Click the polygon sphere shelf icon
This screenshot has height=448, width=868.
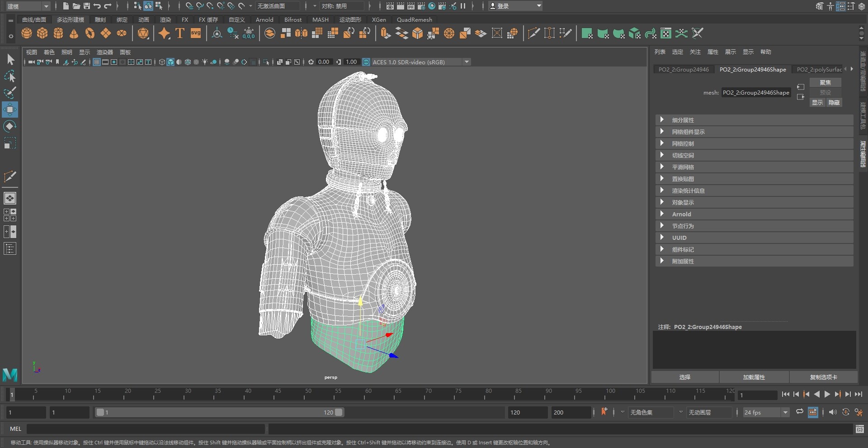[x=27, y=33]
